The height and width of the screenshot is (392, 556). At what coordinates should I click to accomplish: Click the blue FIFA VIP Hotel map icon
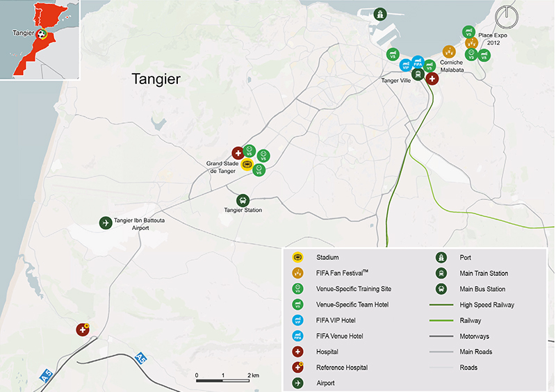[x=406, y=65]
